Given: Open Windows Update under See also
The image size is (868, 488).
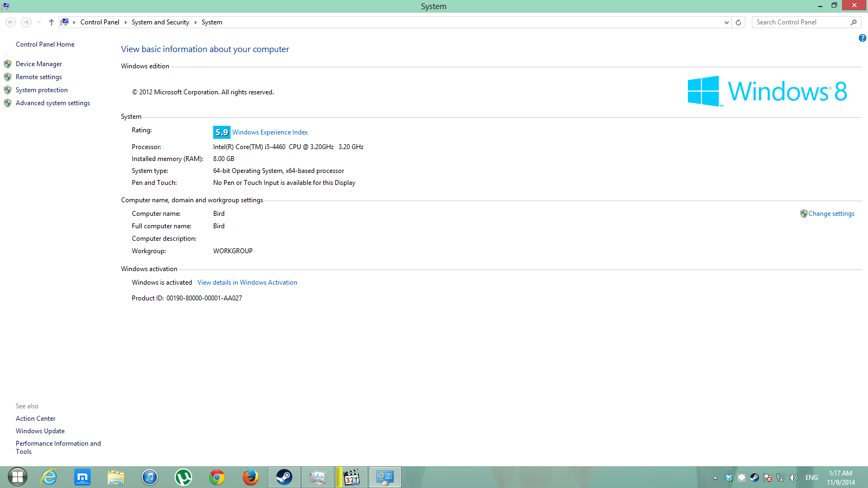Looking at the screenshot, I should (x=40, y=431).
